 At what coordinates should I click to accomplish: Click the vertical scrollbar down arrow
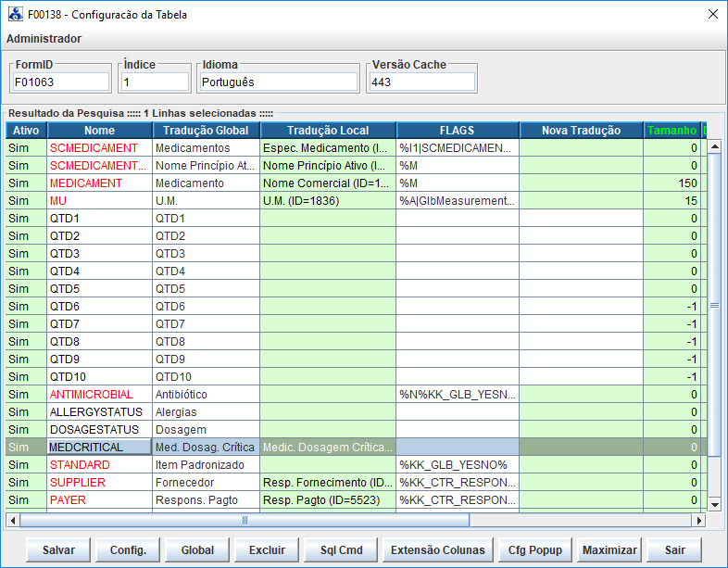point(713,504)
